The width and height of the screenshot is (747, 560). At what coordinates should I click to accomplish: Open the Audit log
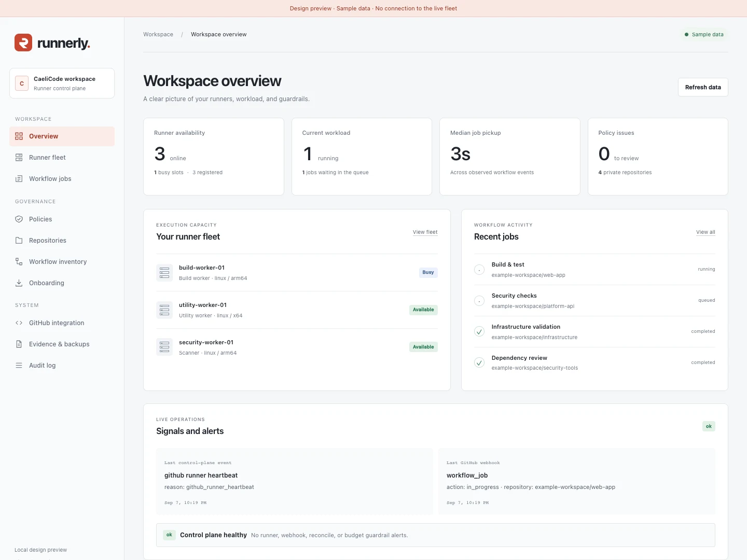pyautogui.click(x=62, y=366)
